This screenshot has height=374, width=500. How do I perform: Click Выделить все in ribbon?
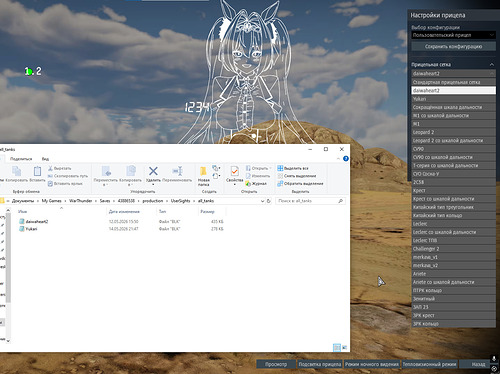(293, 168)
